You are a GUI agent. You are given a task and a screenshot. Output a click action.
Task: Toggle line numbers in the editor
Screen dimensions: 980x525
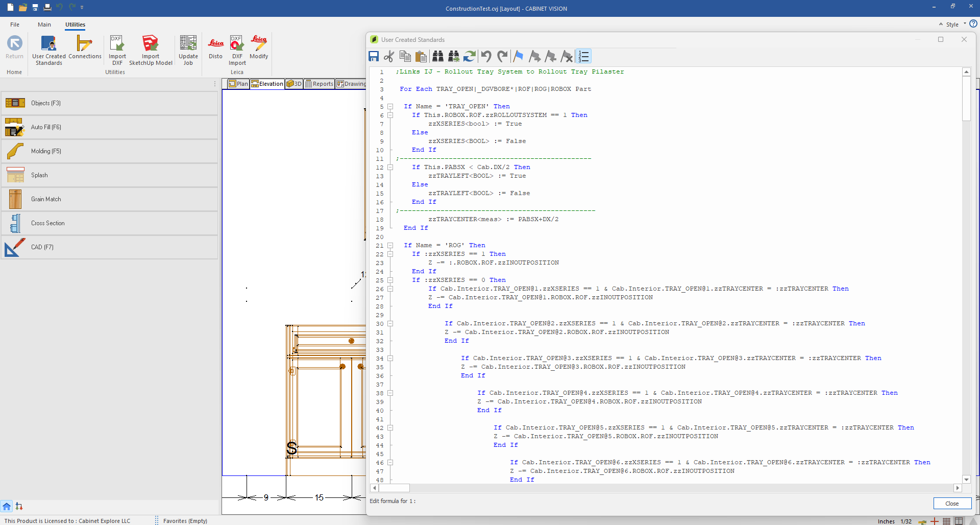(x=583, y=56)
